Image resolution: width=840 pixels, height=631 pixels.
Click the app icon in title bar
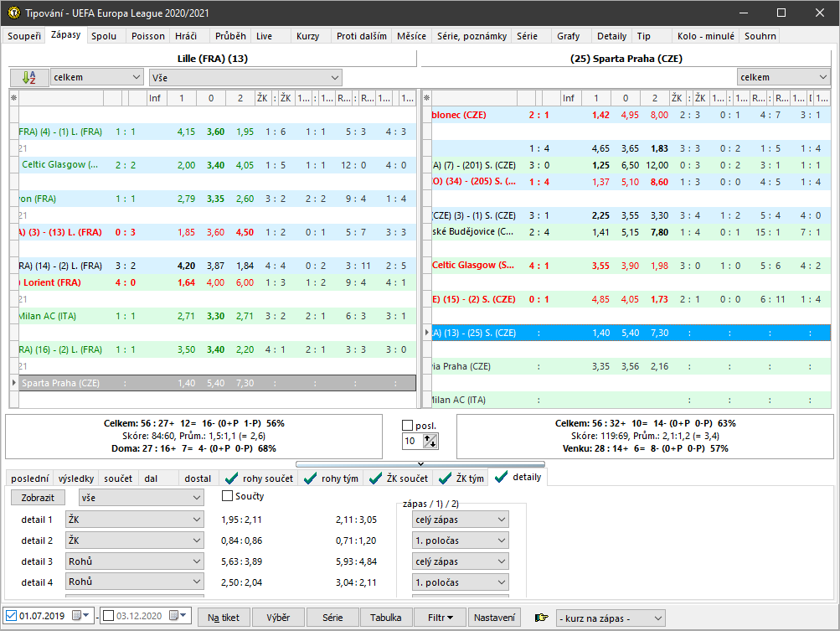(x=13, y=13)
